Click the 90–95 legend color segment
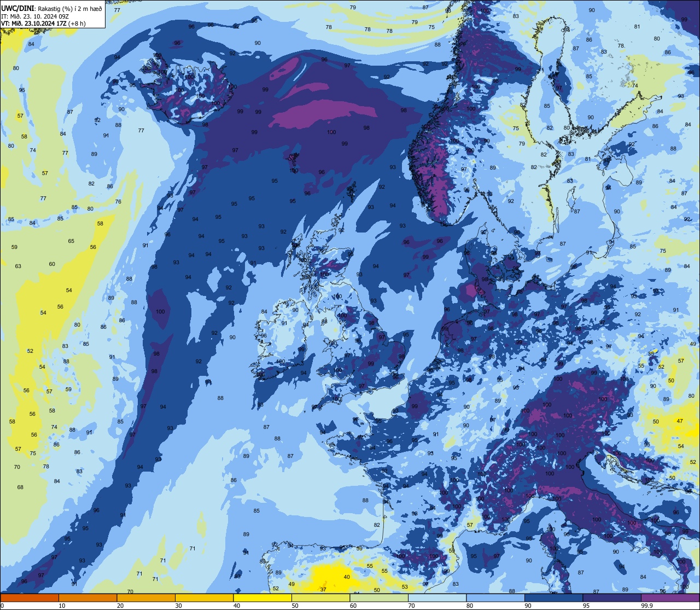The image size is (700, 610). click(x=553, y=598)
